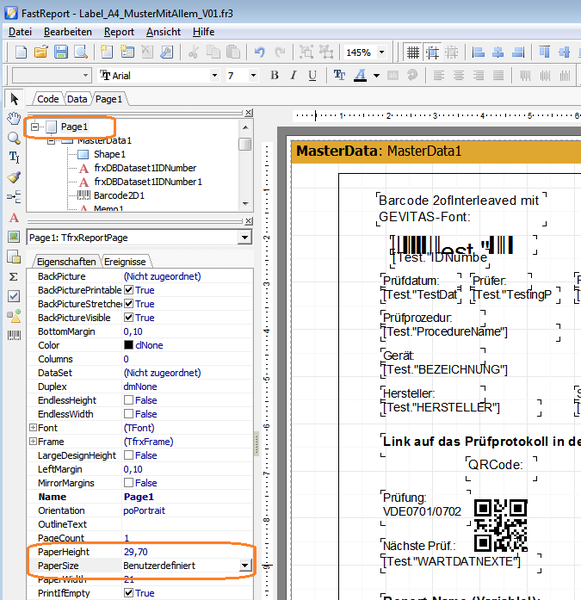Image resolution: width=581 pixels, height=600 pixels.
Task: Toggle BackPictureVisible checkbox
Action: 129,318
